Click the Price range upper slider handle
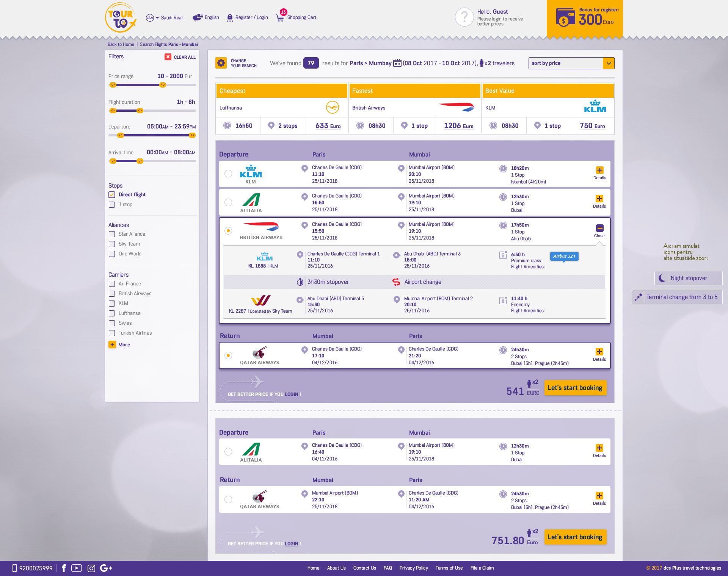Screen dimensions: 728x576 click(x=163, y=85)
